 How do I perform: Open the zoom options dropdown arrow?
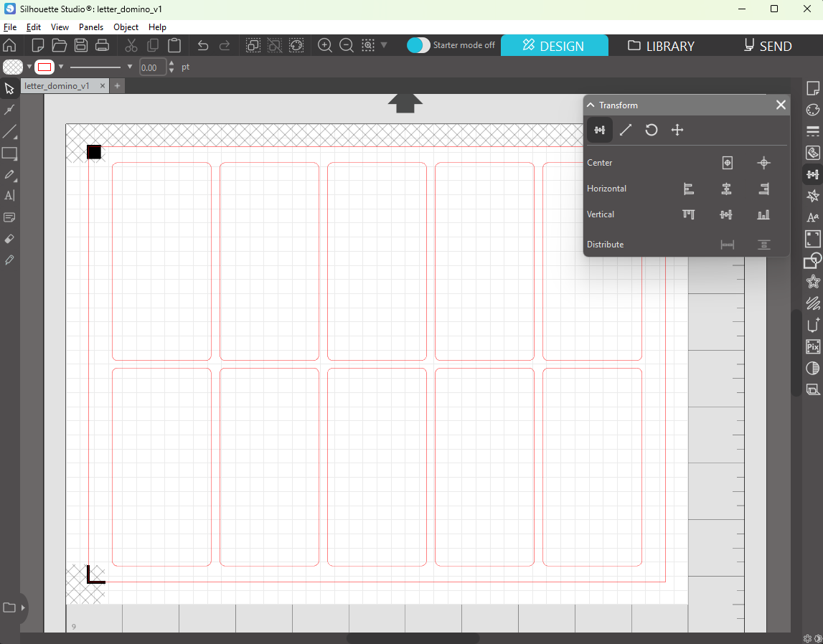tap(384, 45)
